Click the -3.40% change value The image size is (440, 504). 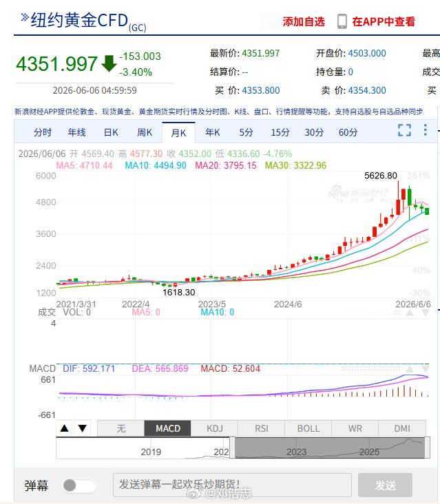click(x=136, y=72)
